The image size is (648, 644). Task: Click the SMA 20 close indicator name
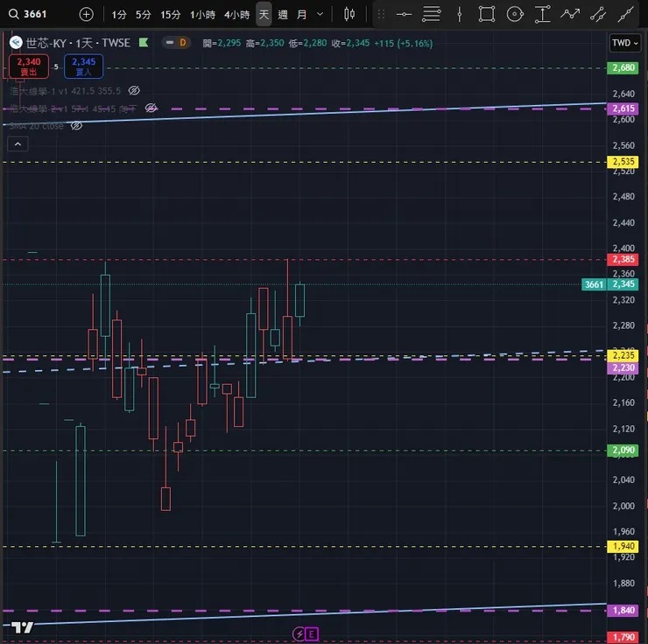[37, 125]
